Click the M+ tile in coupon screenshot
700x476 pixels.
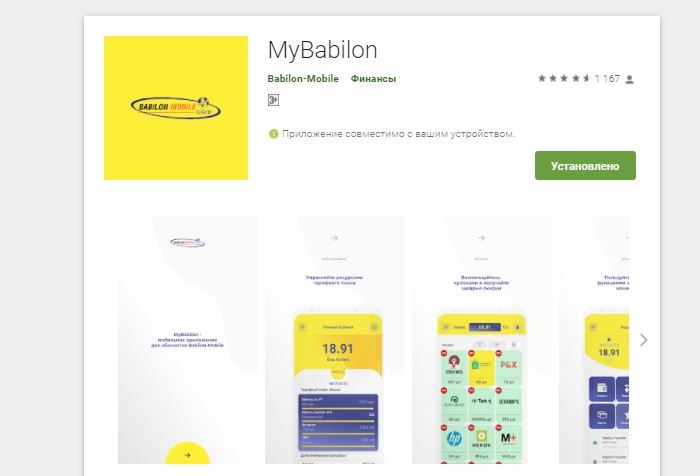click(508, 442)
